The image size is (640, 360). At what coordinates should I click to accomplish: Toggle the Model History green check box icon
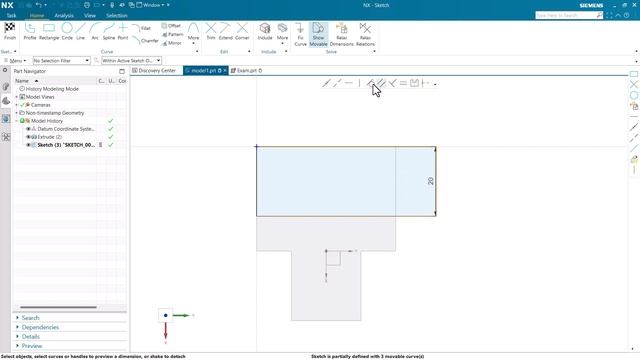(22, 121)
